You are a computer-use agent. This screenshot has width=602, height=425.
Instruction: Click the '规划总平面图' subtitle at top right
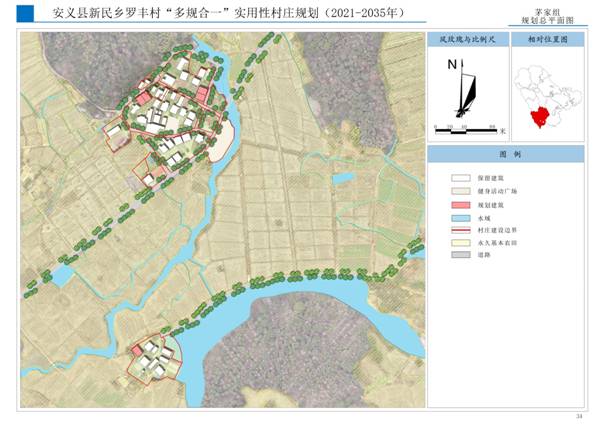pyautogui.click(x=547, y=21)
